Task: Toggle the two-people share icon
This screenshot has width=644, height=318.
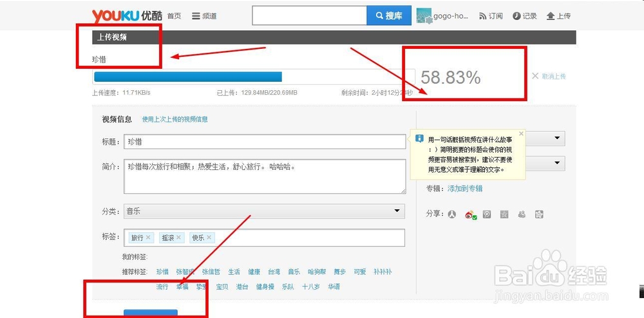Action: tap(522, 214)
